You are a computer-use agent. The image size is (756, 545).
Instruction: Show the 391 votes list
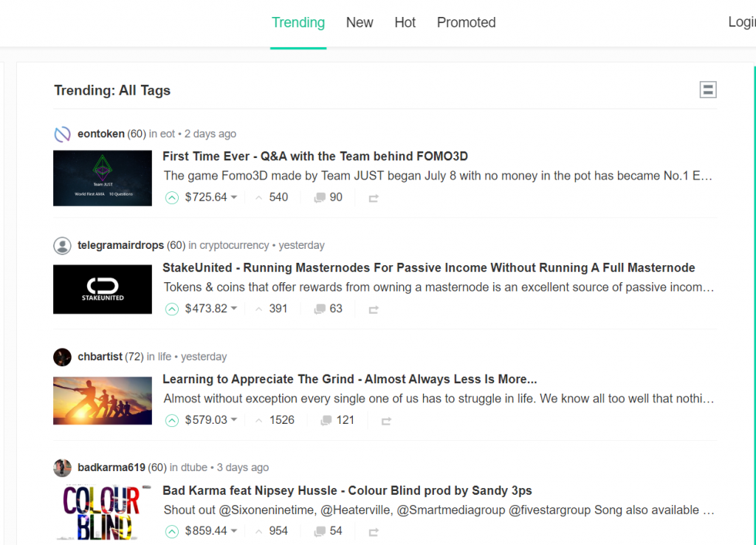click(278, 309)
